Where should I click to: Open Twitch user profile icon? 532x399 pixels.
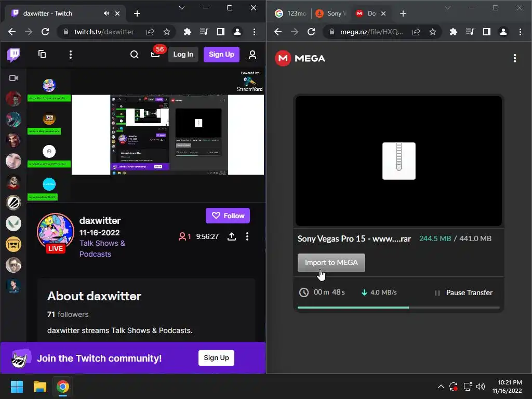(252, 55)
